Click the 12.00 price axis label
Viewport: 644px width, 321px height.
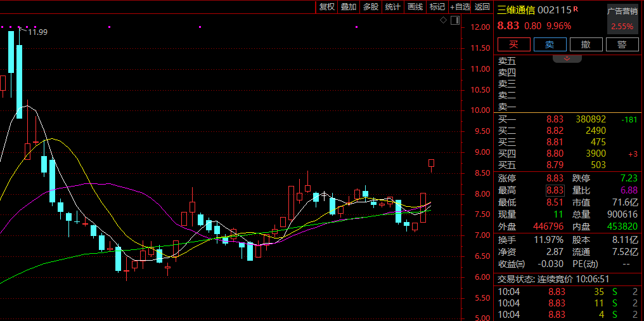(x=481, y=27)
